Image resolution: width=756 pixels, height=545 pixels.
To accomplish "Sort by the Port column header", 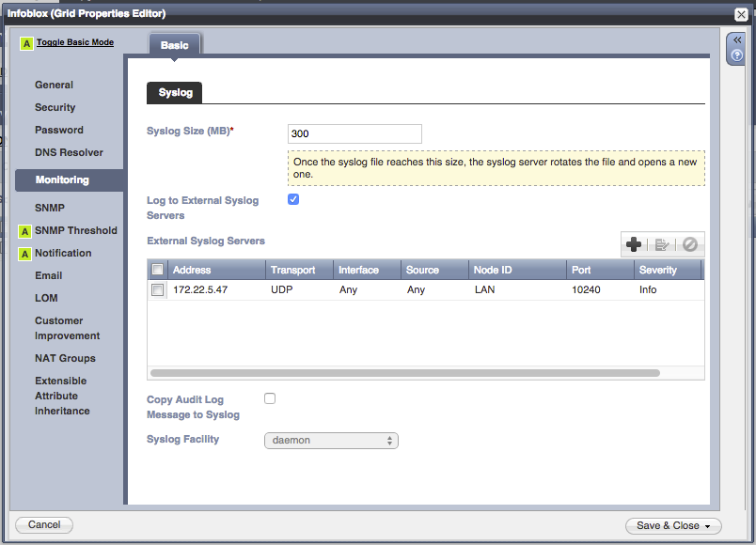I will pos(600,270).
